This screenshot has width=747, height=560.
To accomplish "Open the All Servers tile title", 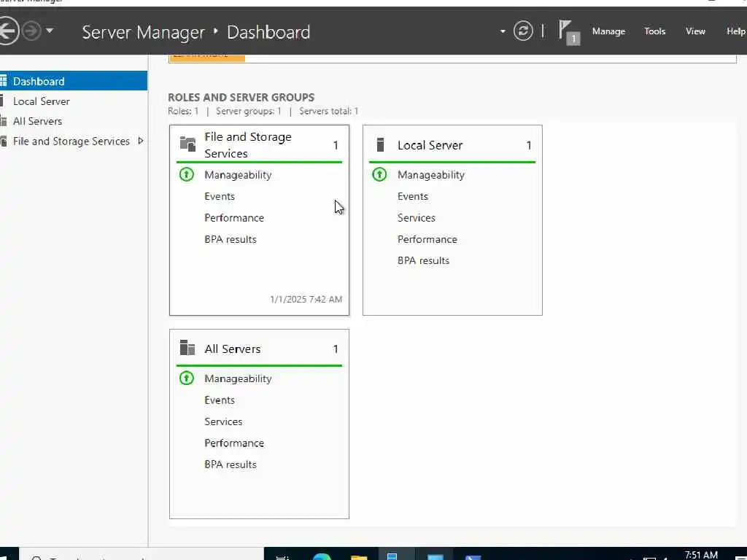I will pos(233,349).
